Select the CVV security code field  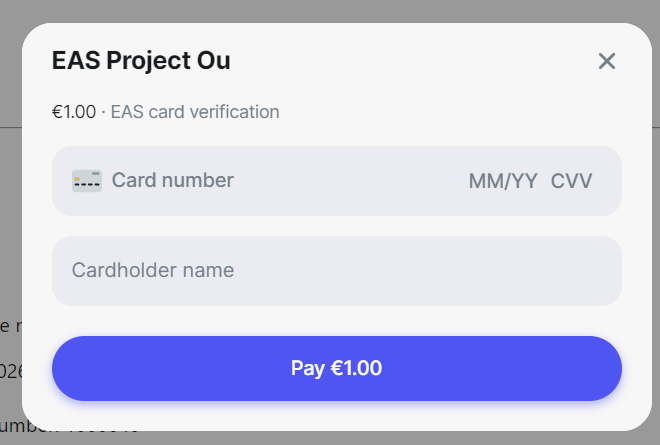pyautogui.click(x=572, y=181)
